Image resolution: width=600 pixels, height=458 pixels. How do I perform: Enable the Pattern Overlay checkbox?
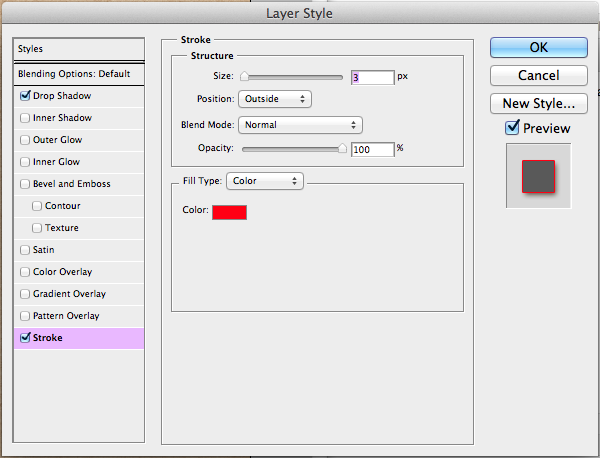[x=25, y=316]
